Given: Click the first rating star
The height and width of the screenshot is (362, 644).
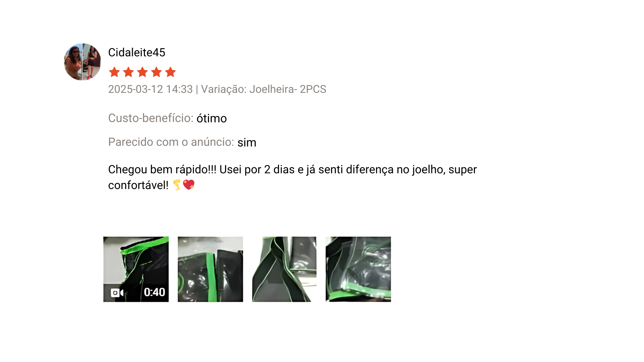Looking at the screenshot, I should 114,72.
